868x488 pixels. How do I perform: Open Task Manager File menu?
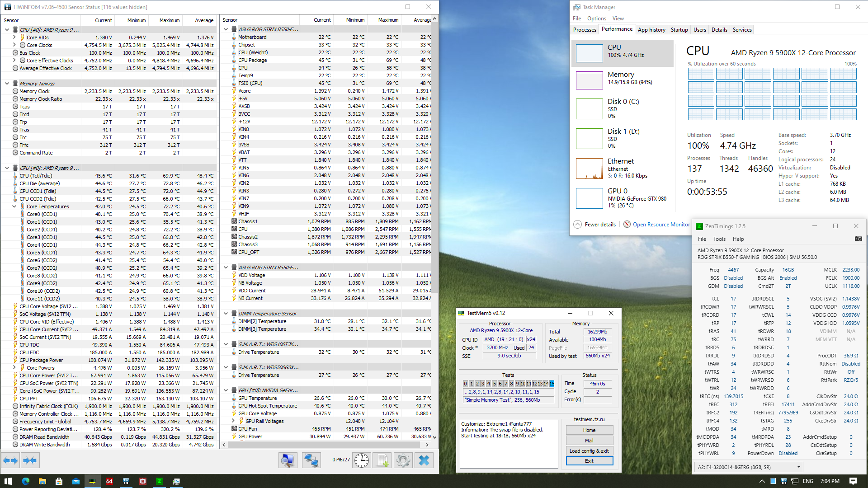coord(577,19)
